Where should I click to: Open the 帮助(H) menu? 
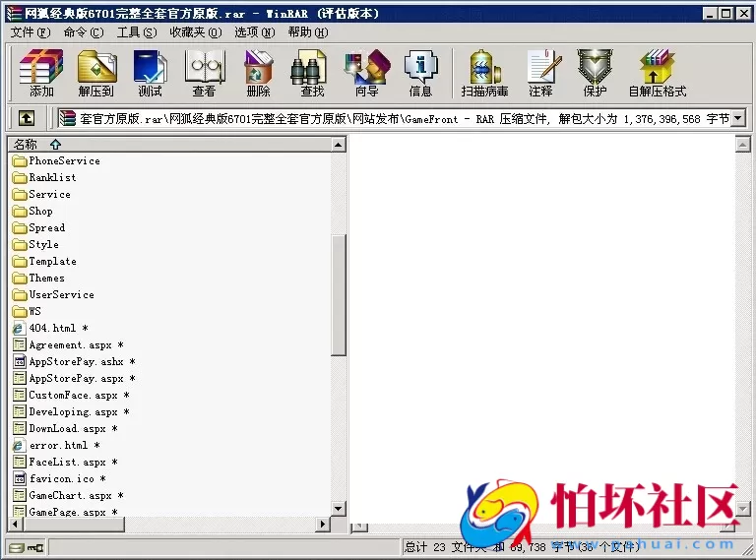click(x=307, y=32)
